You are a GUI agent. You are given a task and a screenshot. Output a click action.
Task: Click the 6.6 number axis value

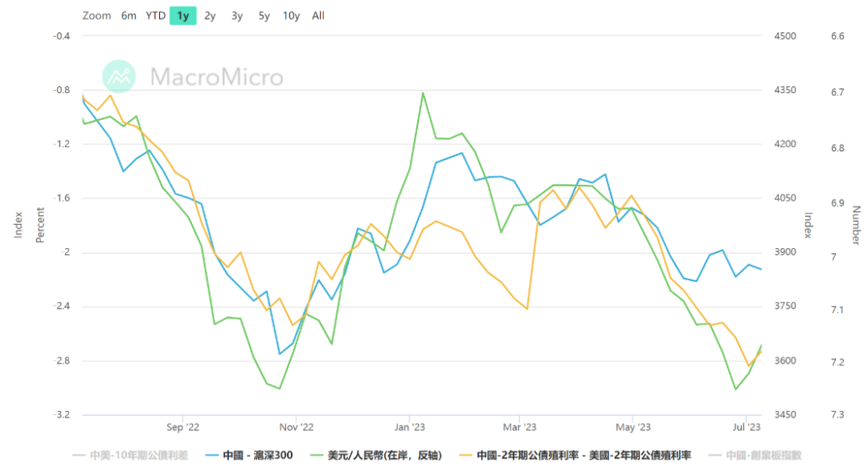click(837, 36)
